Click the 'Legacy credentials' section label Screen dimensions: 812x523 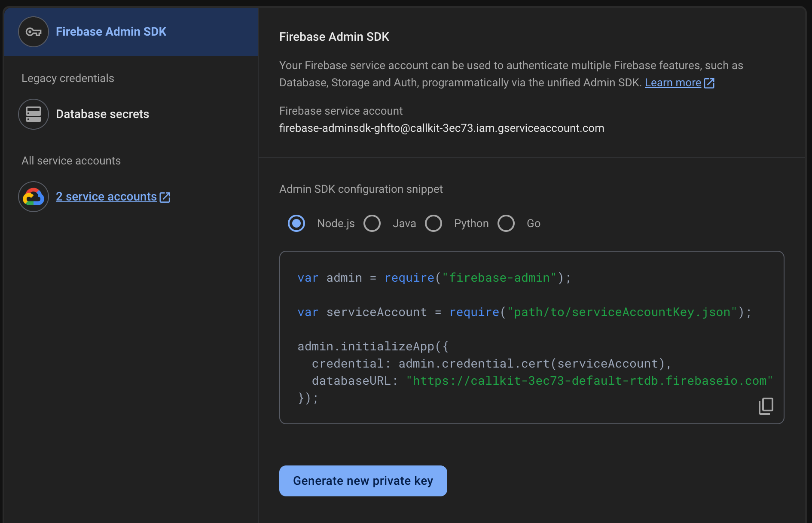(x=68, y=78)
